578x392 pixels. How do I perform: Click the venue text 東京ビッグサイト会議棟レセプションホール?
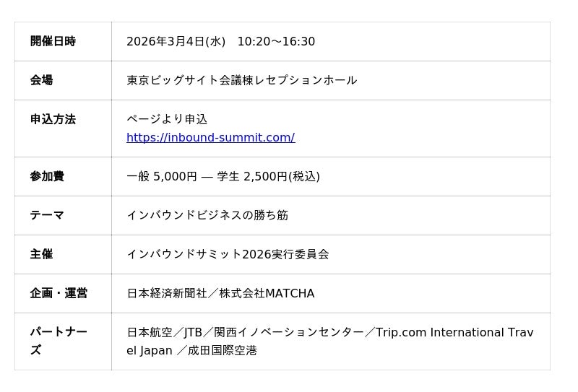241,80
